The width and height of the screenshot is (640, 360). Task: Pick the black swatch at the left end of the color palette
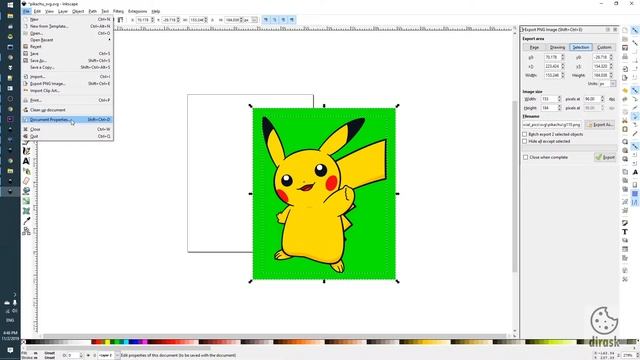[x=28, y=342]
